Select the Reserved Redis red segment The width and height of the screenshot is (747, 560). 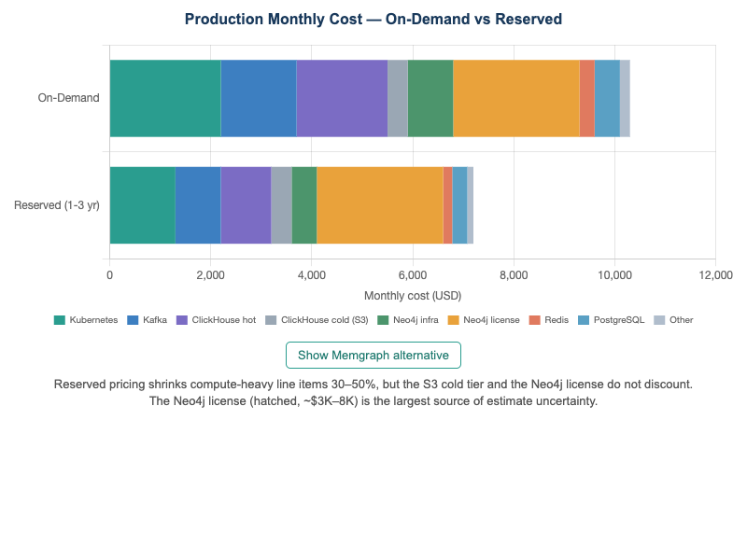click(448, 205)
